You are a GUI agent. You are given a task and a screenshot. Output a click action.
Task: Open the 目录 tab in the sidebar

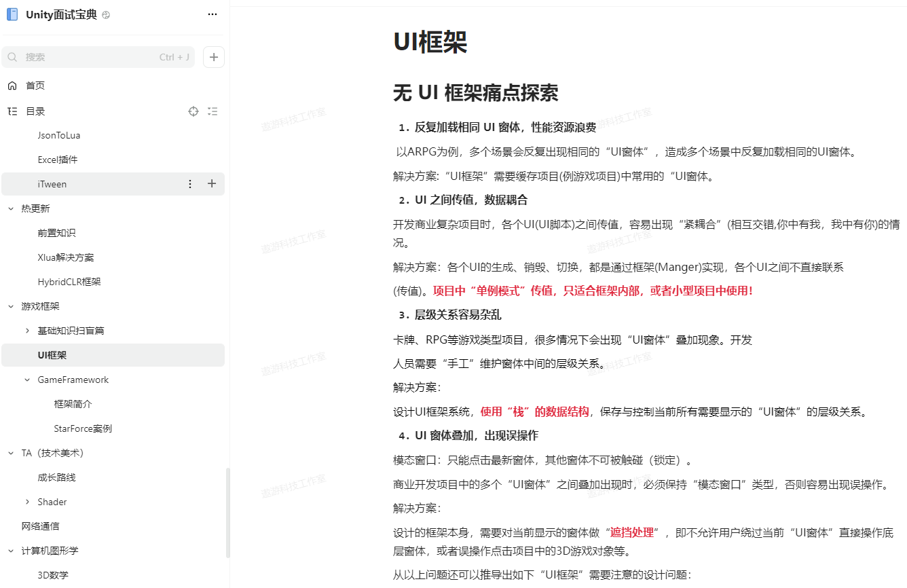(x=35, y=111)
